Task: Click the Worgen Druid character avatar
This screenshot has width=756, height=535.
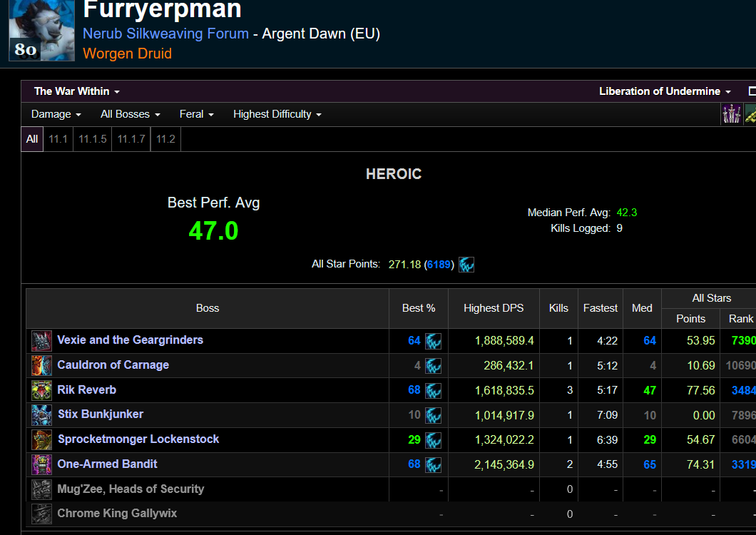Action: pyautogui.click(x=42, y=30)
